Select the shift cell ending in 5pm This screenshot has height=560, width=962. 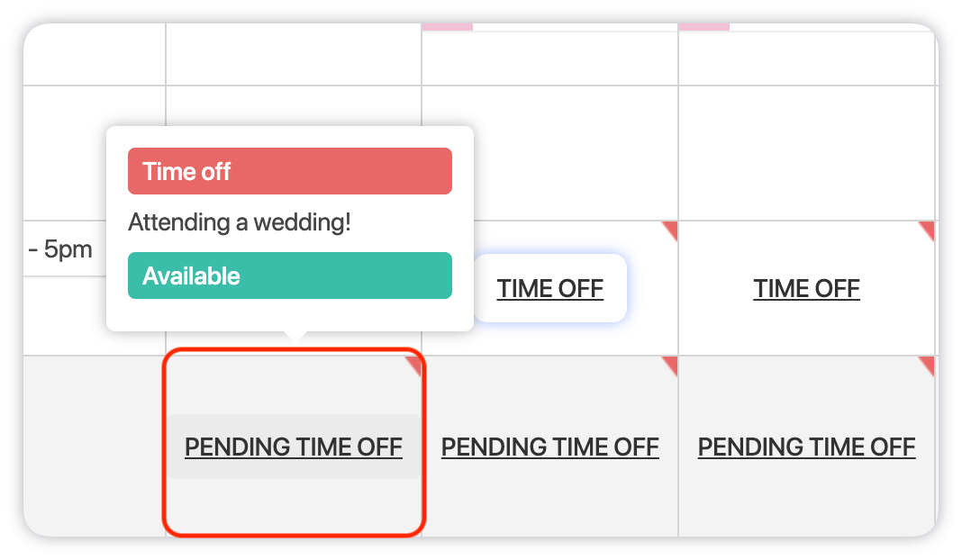point(65,249)
